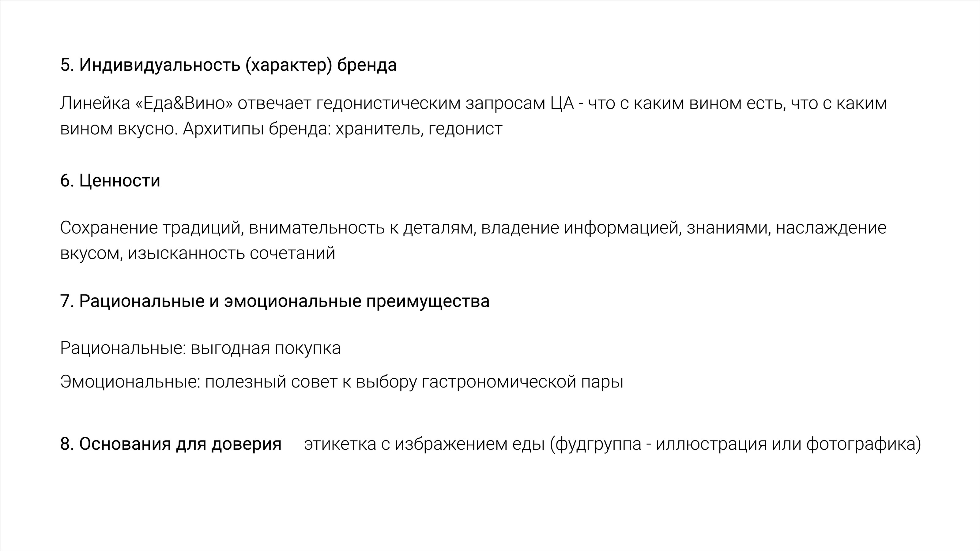This screenshot has width=980, height=551.
Task: Click the abbreviation "ЦА" in the paragraph
Action: (x=562, y=103)
